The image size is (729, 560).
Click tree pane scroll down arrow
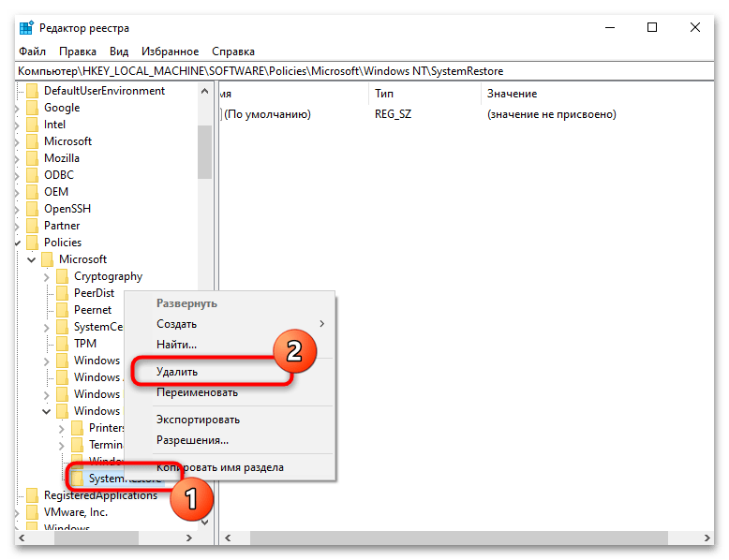[x=204, y=523]
